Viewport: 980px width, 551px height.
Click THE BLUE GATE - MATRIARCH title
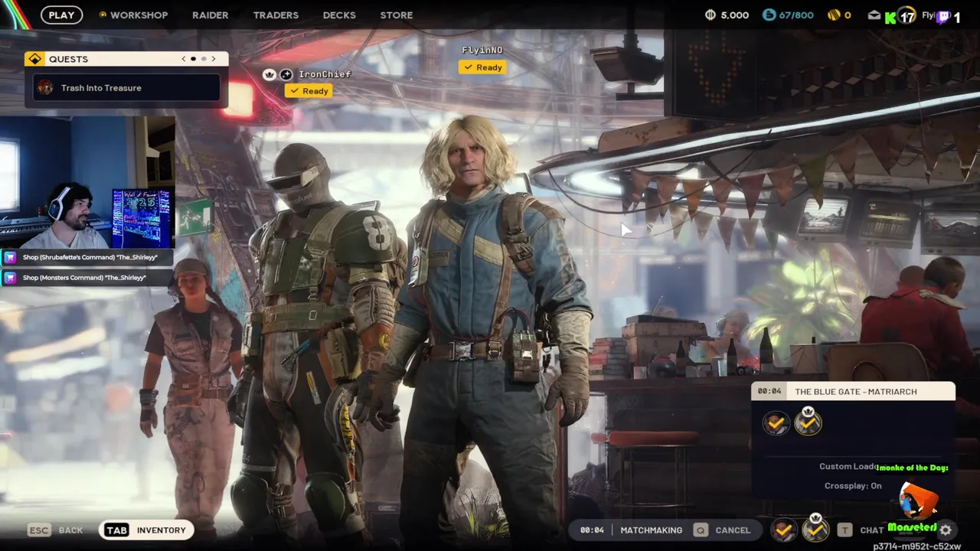point(856,392)
